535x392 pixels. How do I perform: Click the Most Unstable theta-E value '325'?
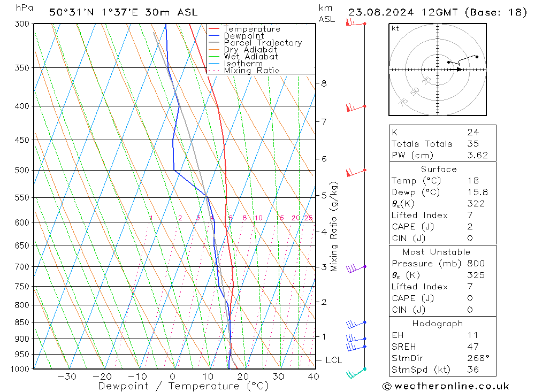(x=476, y=275)
